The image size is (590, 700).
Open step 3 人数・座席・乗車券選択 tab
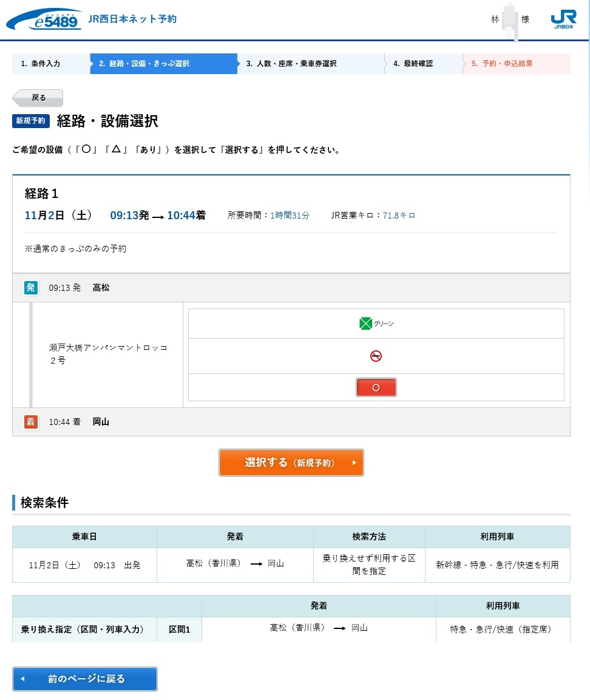(310, 64)
